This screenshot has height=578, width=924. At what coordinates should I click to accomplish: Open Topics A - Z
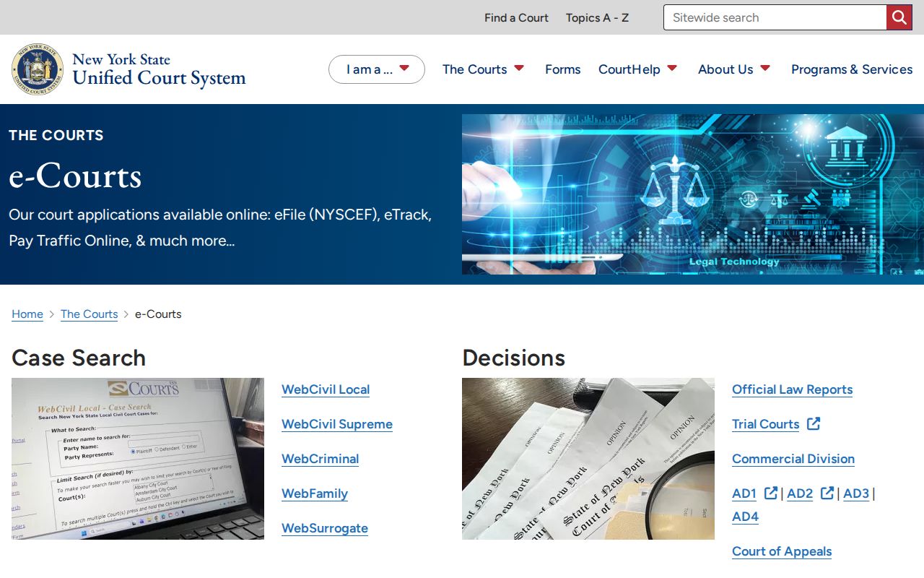point(597,17)
